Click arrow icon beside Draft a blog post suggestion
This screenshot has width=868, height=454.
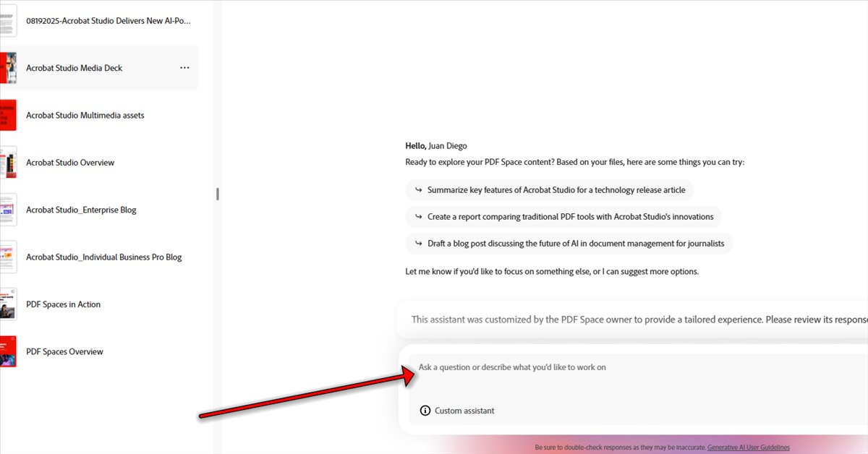coord(418,244)
